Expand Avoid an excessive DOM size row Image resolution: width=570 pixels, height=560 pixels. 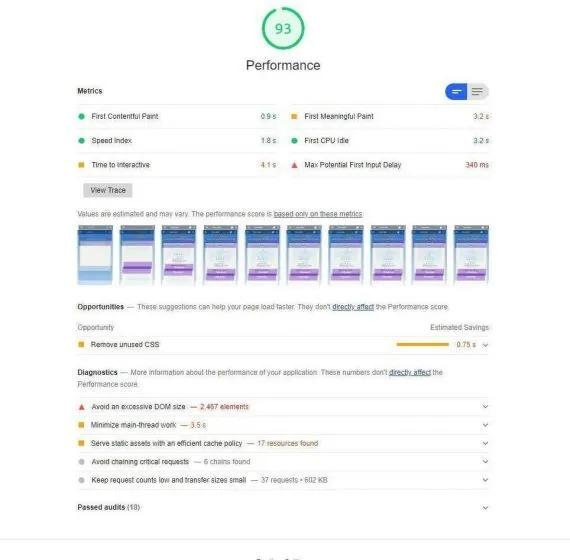pyautogui.click(x=485, y=407)
